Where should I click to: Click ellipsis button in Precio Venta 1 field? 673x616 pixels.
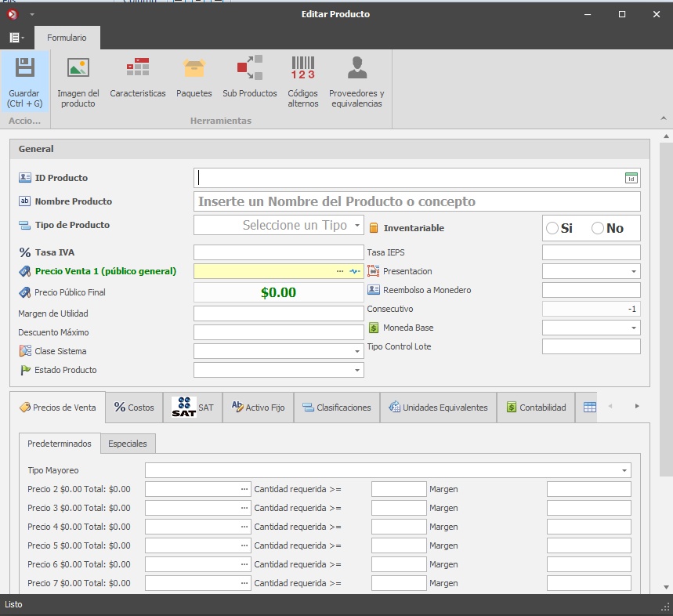tap(340, 271)
